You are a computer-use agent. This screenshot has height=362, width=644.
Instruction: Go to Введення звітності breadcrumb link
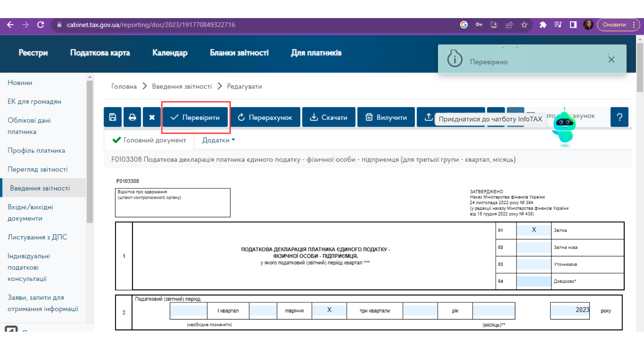[182, 86]
